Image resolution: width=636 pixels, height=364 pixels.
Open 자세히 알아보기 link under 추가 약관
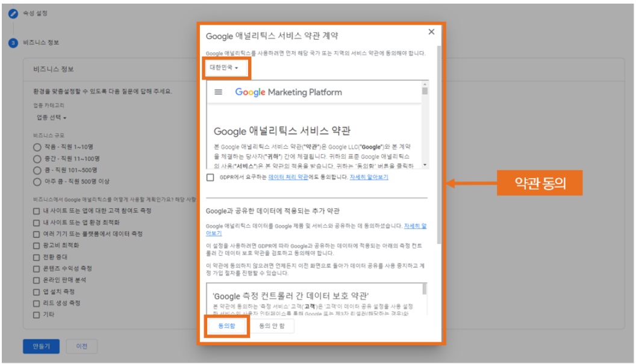(414, 226)
